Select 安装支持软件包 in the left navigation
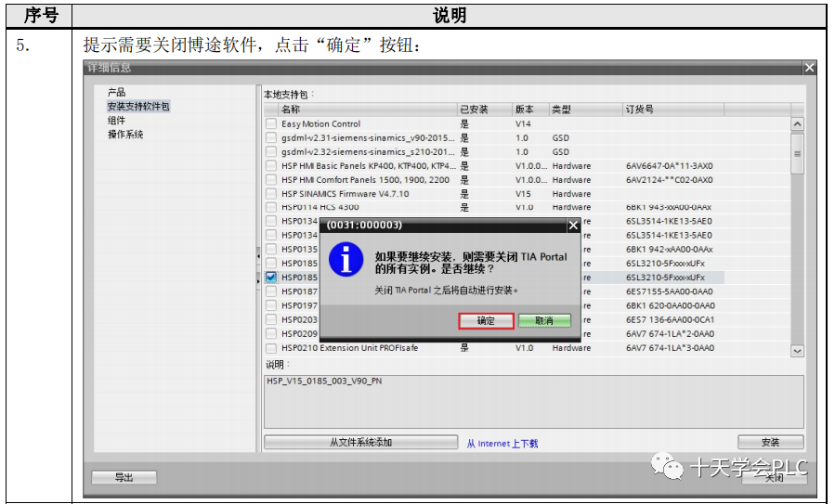The height and width of the screenshot is (504, 835). point(138,106)
